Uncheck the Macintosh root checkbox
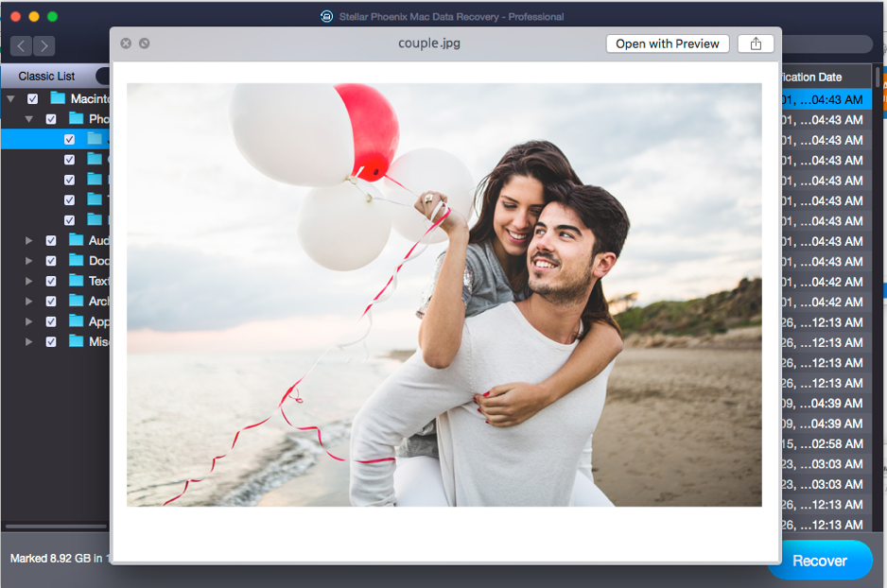The image size is (887, 588). [33, 98]
